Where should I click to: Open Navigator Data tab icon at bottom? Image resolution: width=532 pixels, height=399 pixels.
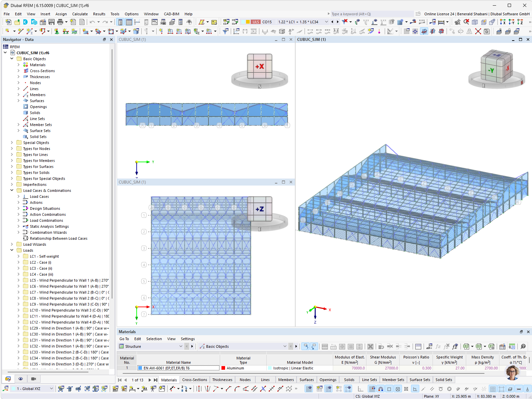pyautogui.click(x=8, y=379)
